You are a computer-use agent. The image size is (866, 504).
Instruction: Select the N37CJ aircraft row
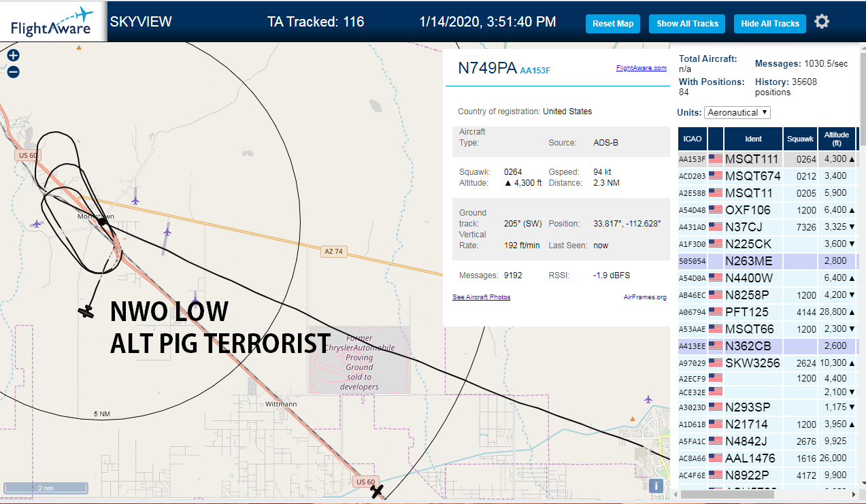coord(767,227)
